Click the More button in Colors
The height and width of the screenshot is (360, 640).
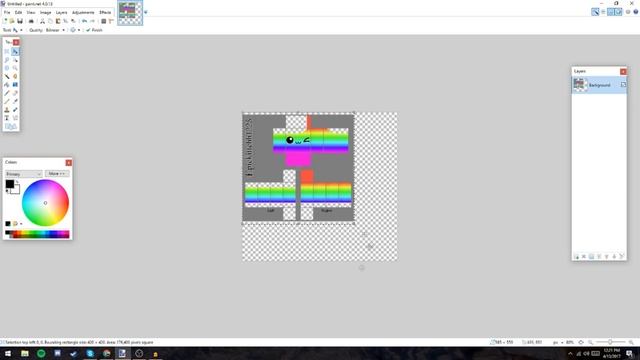[57, 174]
